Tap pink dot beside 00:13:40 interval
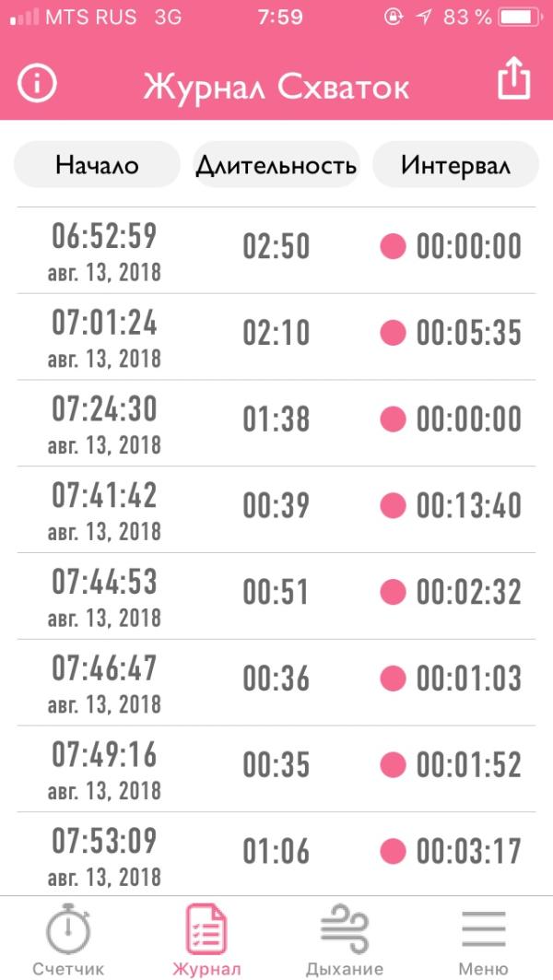Screen dimensions: 553x980 [x=393, y=505]
